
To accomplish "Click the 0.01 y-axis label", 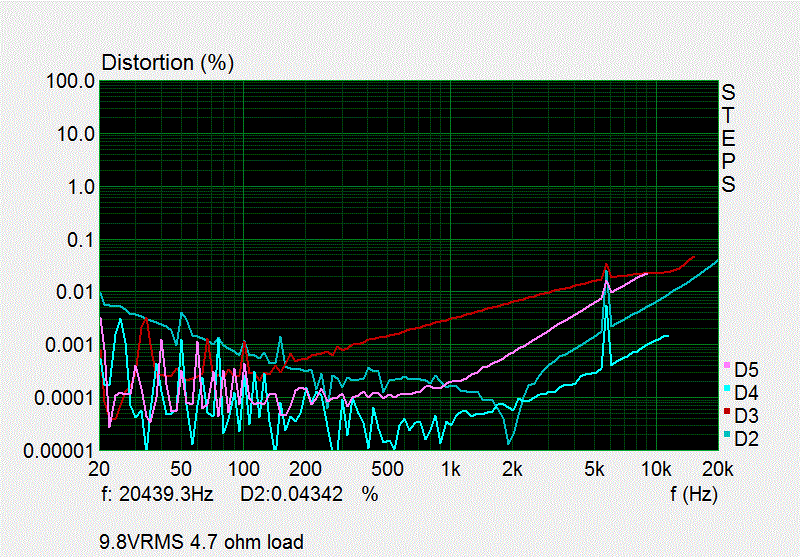I will click(76, 293).
